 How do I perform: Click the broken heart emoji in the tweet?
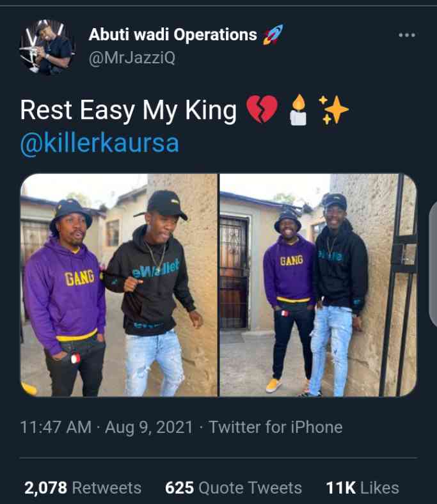coord(262,109)
